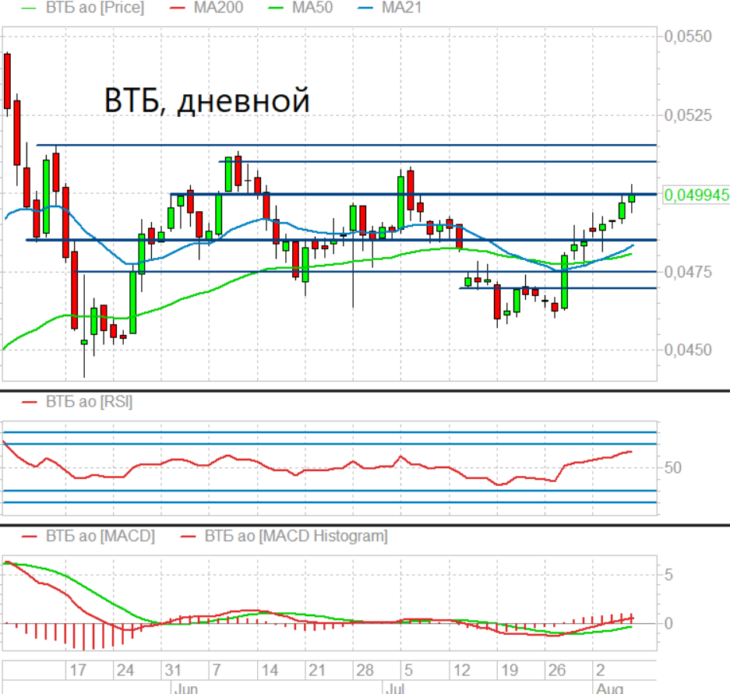Click the MACD axis value 0

click(x=669, y=623)
